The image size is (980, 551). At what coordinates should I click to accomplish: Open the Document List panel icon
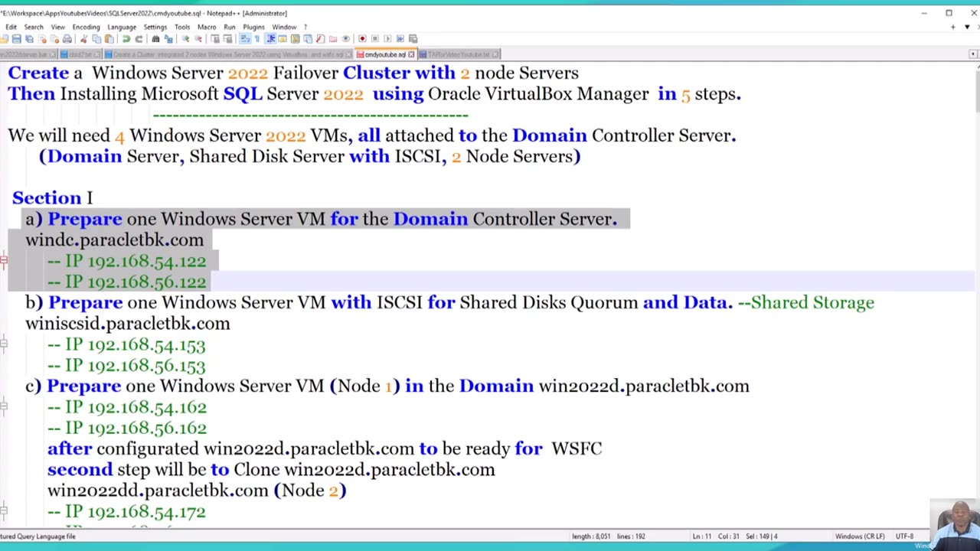[x=307, y=38]
